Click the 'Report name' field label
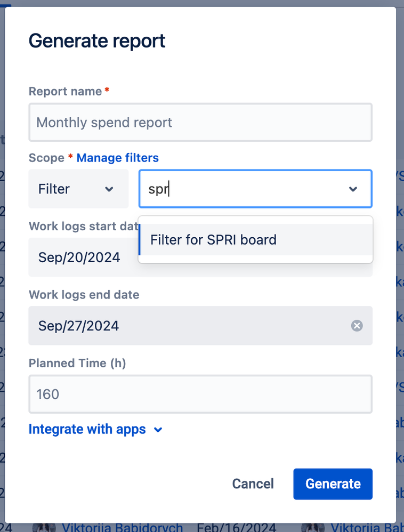404x532 pixels. click(x=65, y=91)
